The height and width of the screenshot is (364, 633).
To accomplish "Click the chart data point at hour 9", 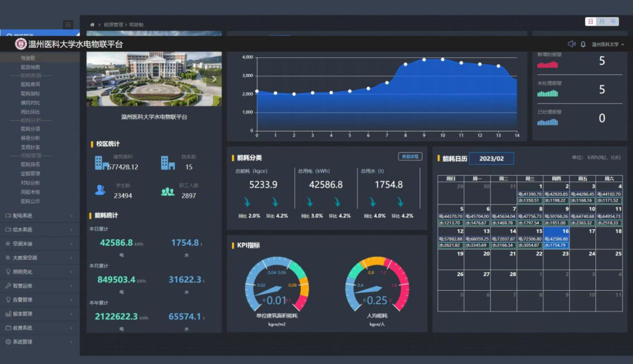I will click(424, 60).
